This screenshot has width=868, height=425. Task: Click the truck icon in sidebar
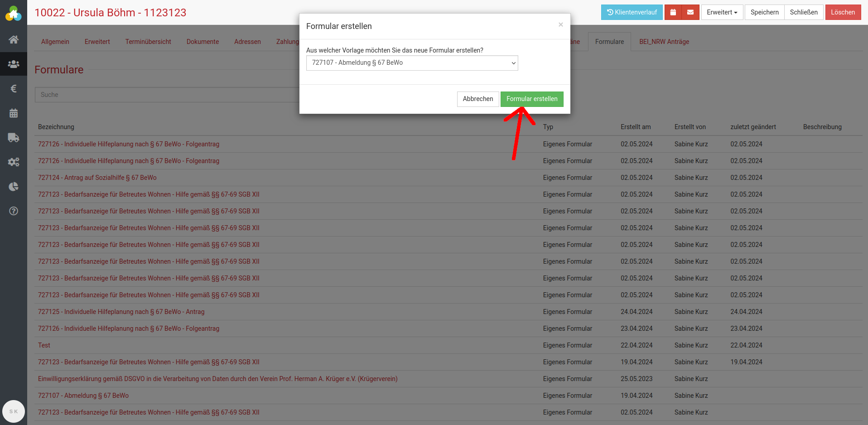(14, 138)
